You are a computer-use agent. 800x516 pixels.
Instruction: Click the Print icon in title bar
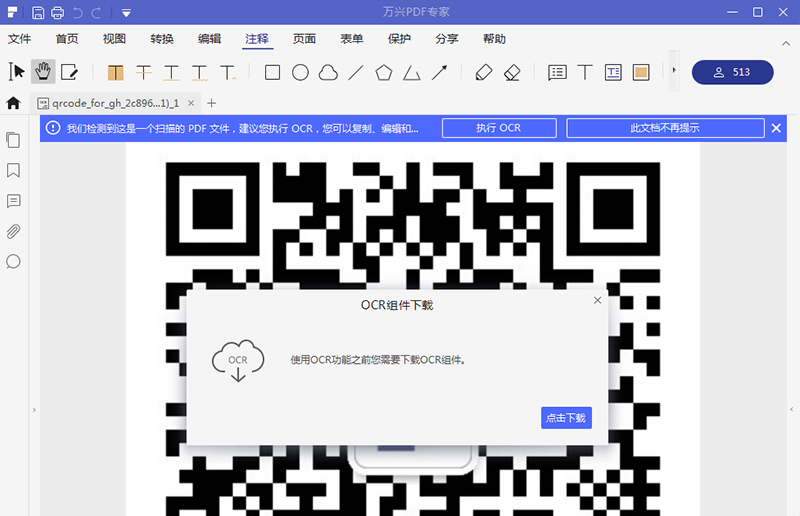click(x=58, y=12)
